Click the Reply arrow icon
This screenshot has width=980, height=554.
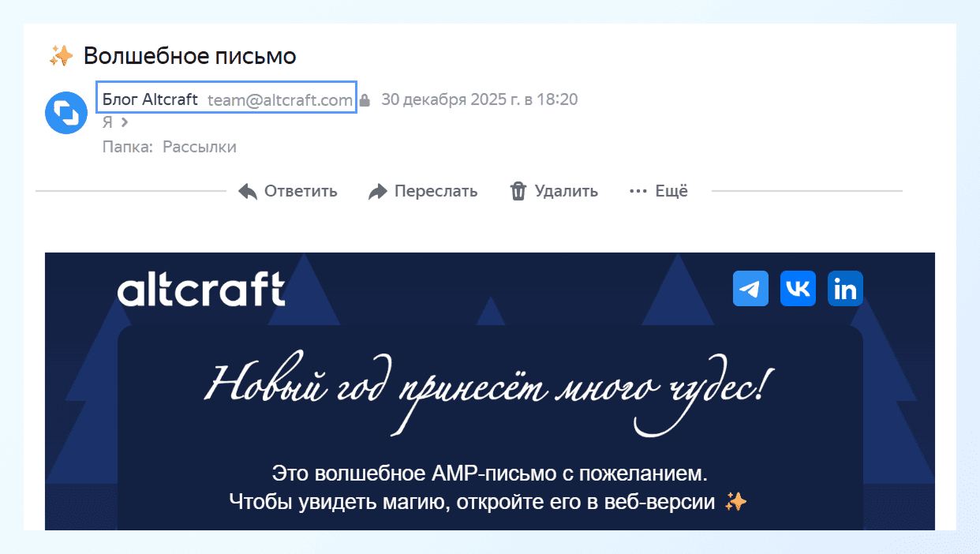click(x=246, y=190)
